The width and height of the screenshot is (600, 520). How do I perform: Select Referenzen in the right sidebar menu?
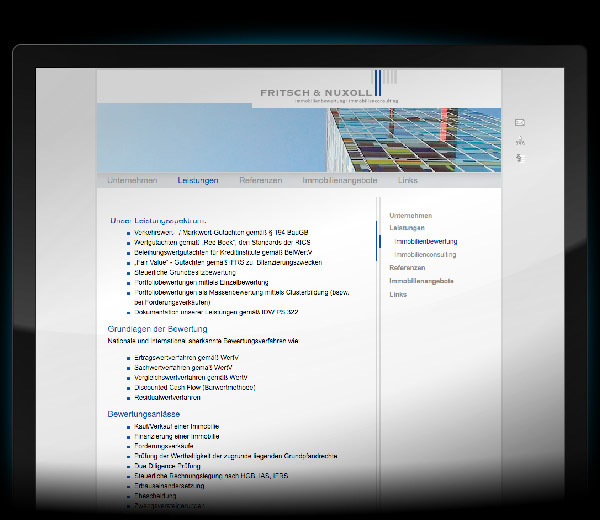pos(407,267)
